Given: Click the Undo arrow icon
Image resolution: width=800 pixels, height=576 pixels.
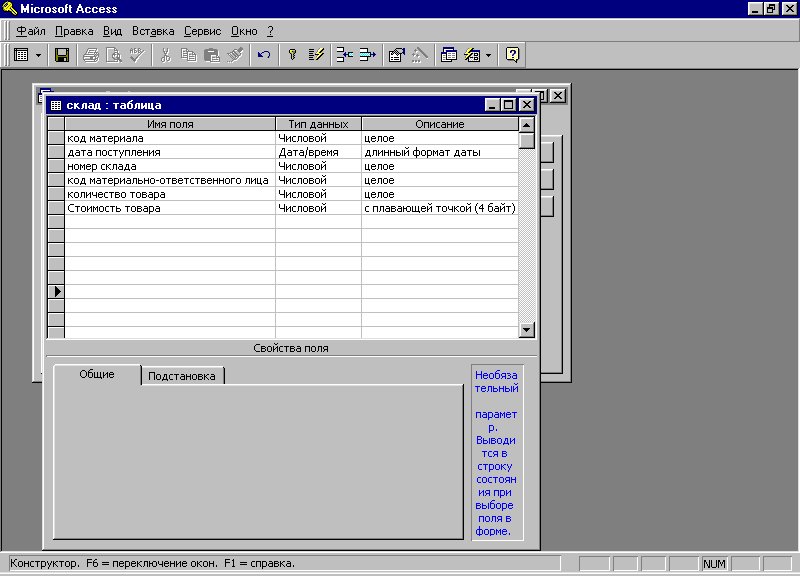Looking at the screenshot, I should click(x=264, y=55).
